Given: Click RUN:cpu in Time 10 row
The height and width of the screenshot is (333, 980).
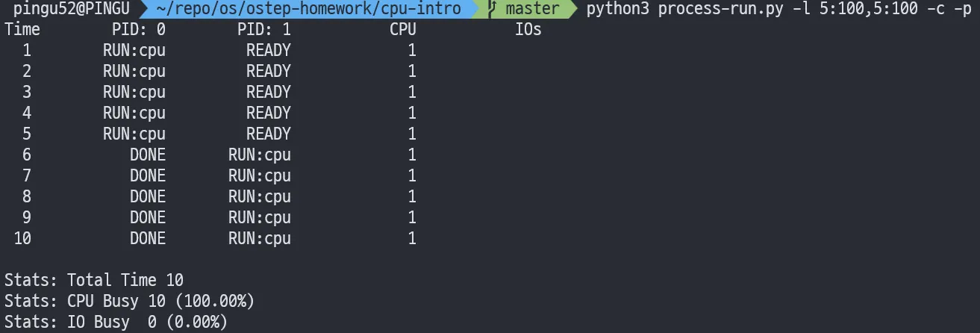Looking at the screenshot, I should [260, 239].
